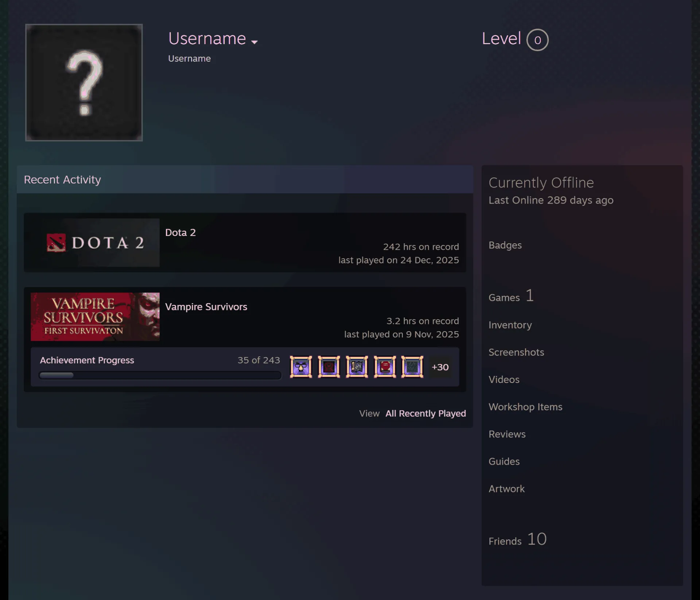The height and width of the screenshot is (600, 700).
Task: Open the Vampire Survivors title link
Action: pyautogui.click(x=206, y=307)
